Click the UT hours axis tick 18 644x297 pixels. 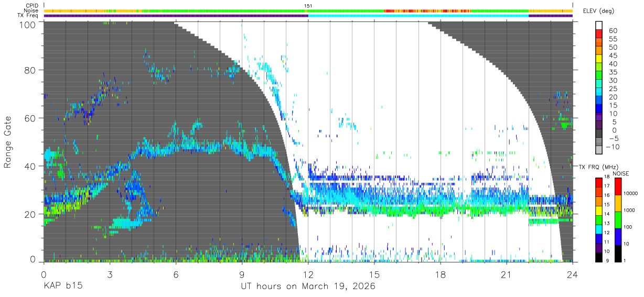pos(441,274)
